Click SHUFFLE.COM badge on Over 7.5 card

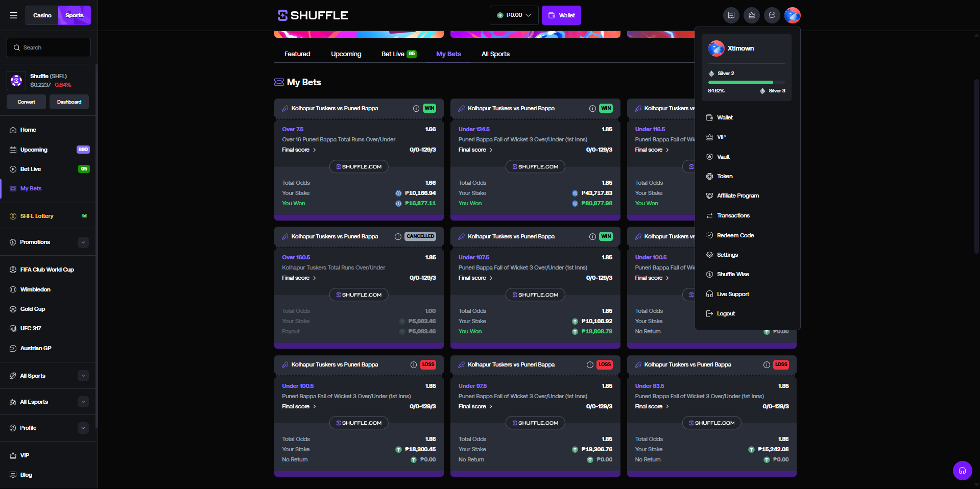[x=359, y=166]
